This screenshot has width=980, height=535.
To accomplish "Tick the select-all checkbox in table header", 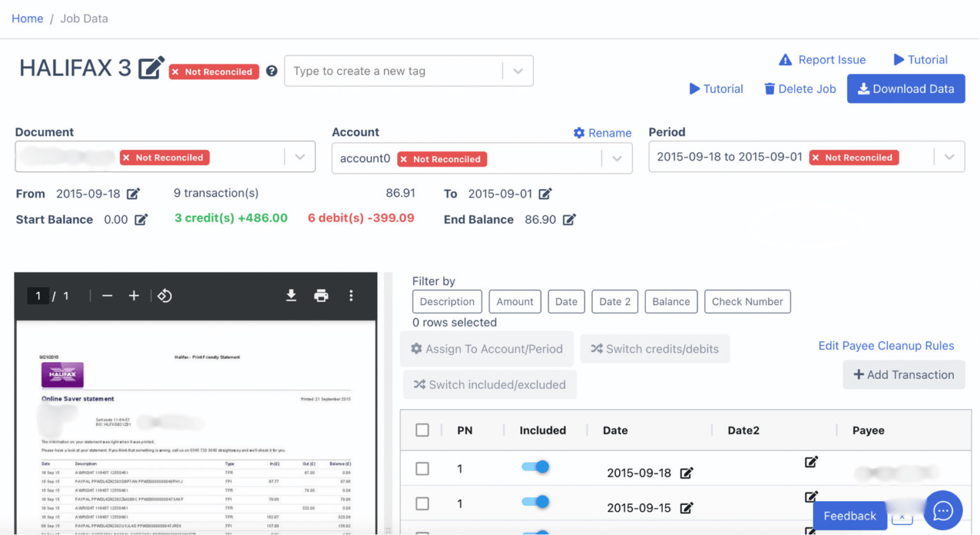I will tap(422, 430).
